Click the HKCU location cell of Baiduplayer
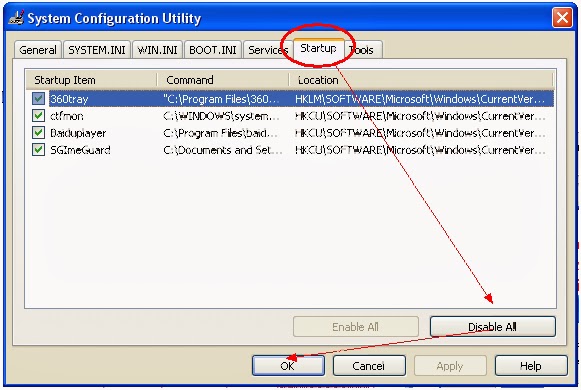The height and width of the screenshot is (390, 581). 420,133
